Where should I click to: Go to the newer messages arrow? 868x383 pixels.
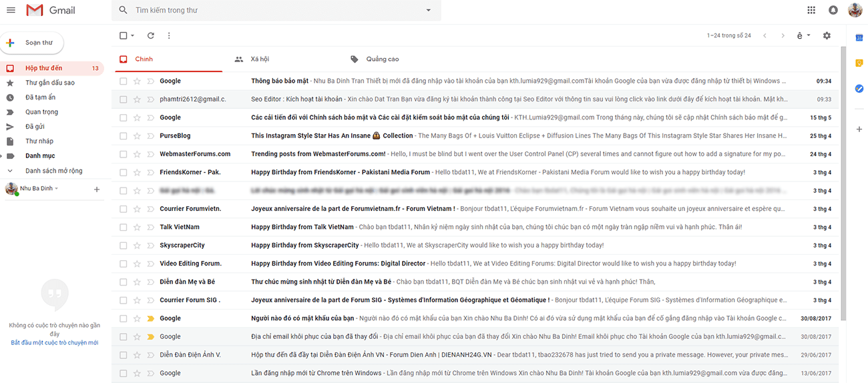point(765,35)
